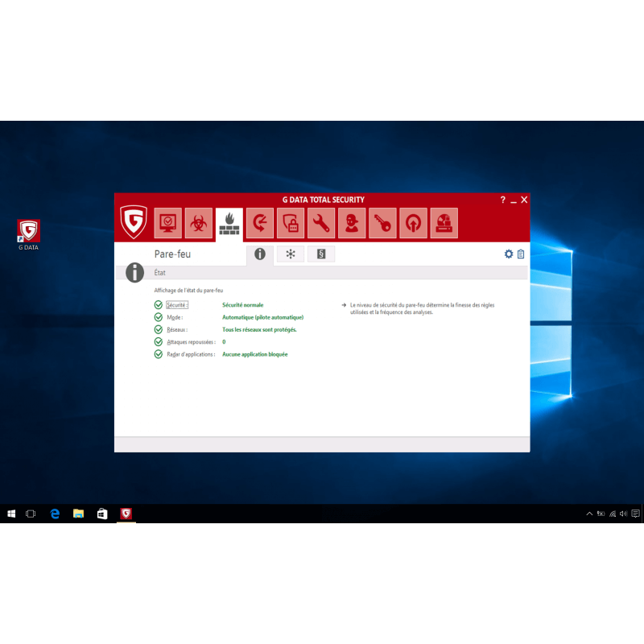Open firewall settings gear icon
This screenshot has height=644, width=644.
click(x=509, y=254)
